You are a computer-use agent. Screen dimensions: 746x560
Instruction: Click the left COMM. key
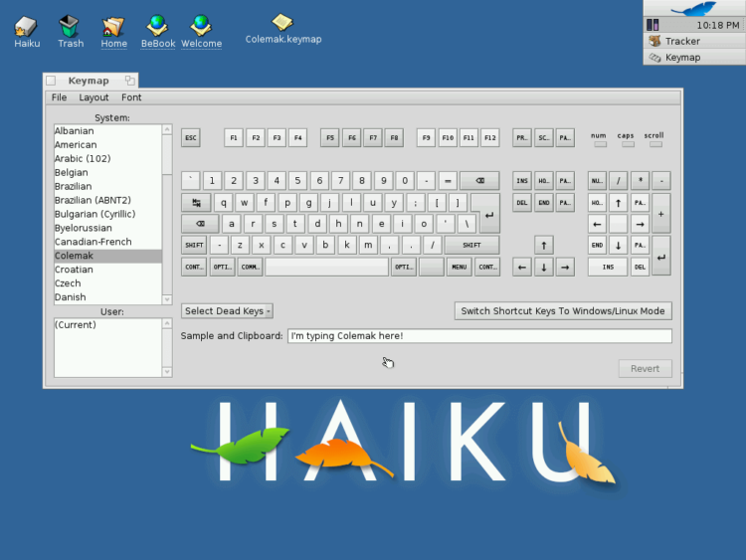(250, 268)
